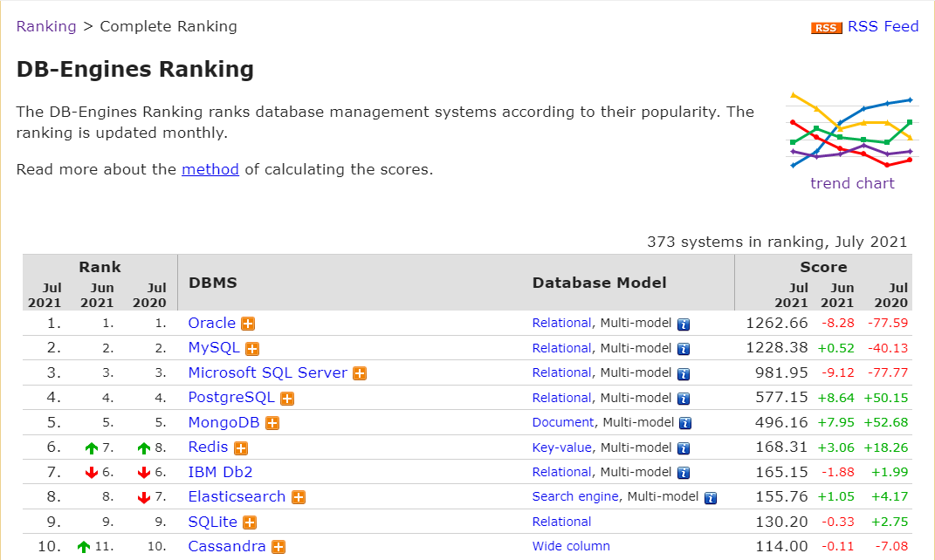935x560 pixels.
Task: Click the RSS Feed text link
Action: (883, 27)
